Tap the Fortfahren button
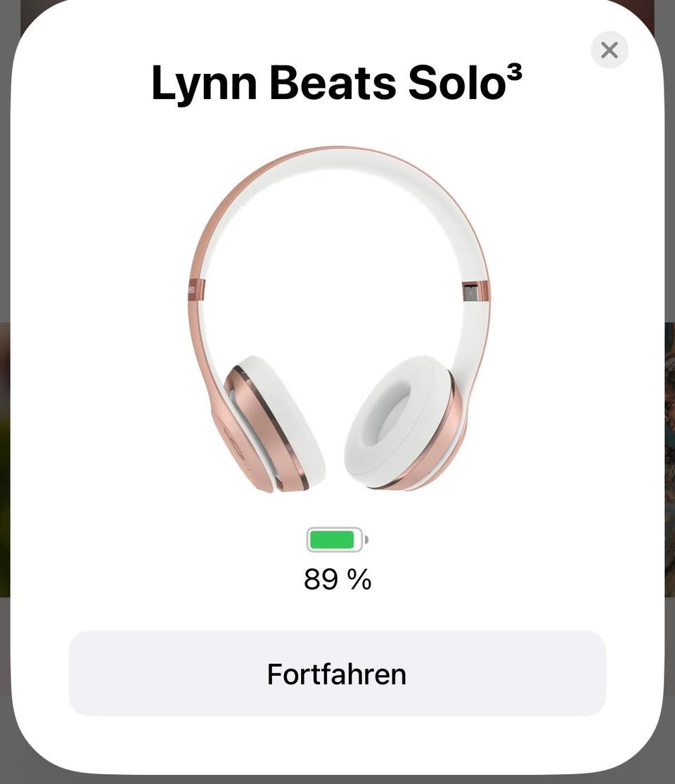 (x=337, y=673)
